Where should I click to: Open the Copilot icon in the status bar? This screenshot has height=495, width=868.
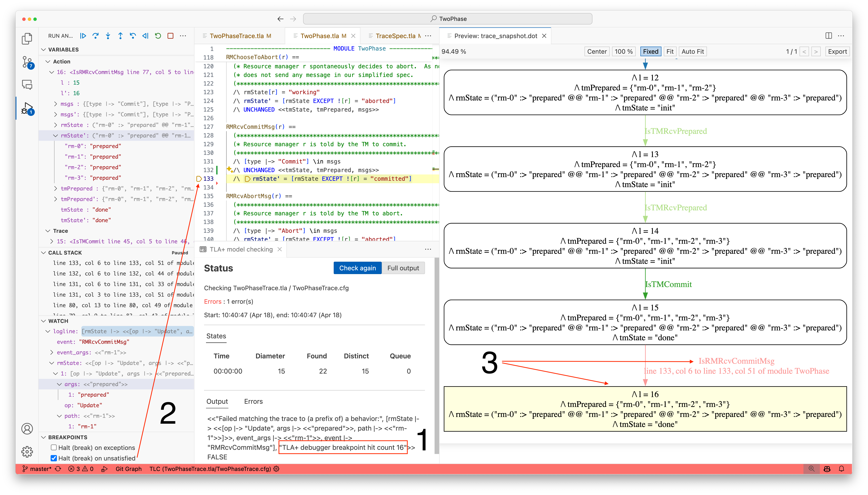[x=827, y=469]
